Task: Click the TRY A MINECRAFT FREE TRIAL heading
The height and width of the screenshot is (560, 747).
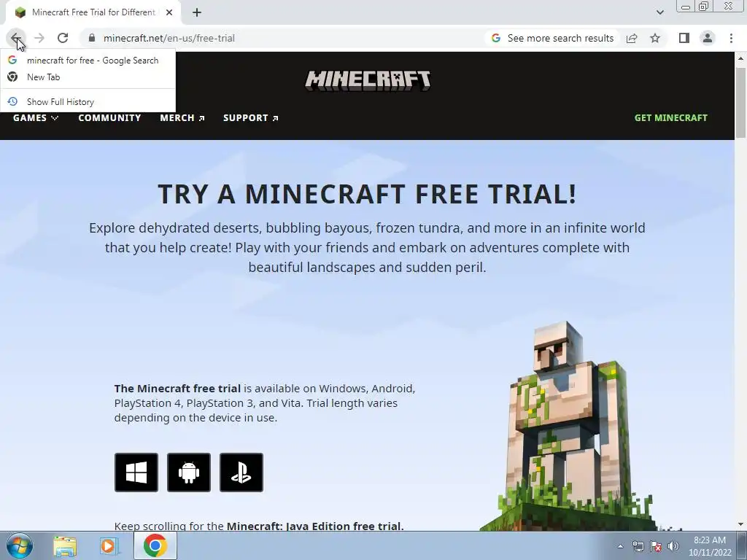Action: [368, 194]
